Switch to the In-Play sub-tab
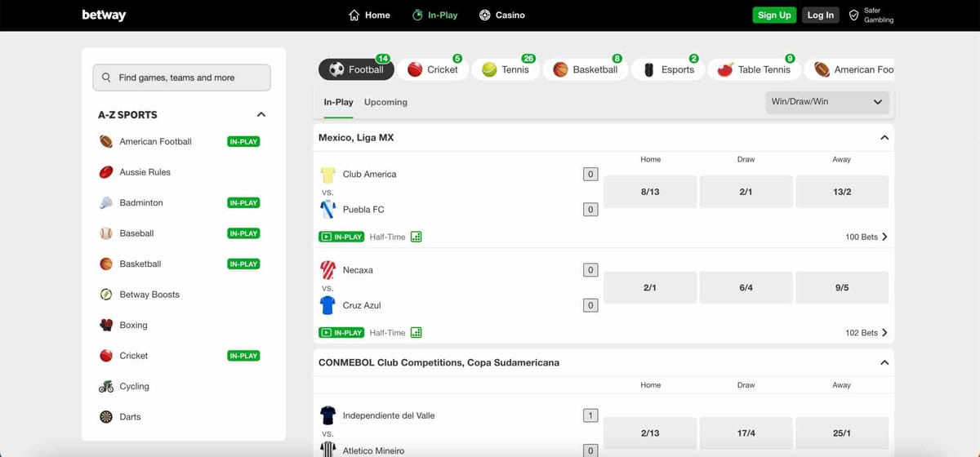Screen dimensions: 980x457 [x=338, y=102]
